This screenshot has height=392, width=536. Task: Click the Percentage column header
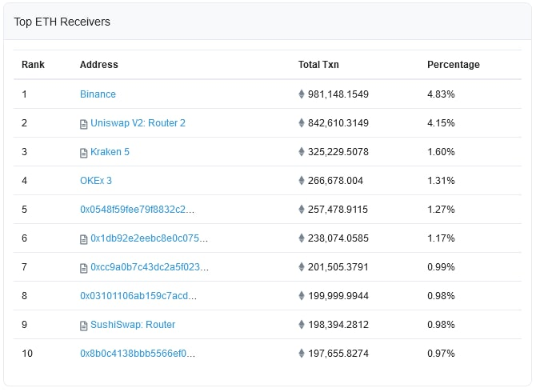pos(454,65)
